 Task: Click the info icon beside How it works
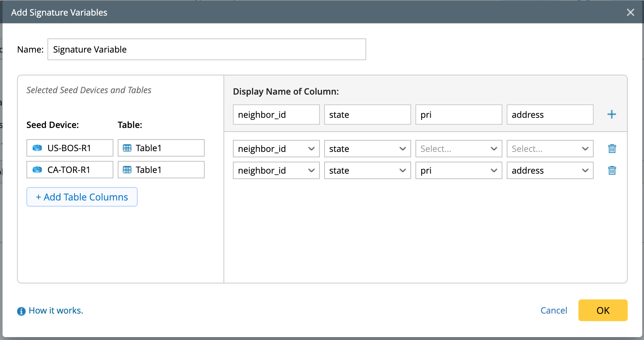[21, 311]
